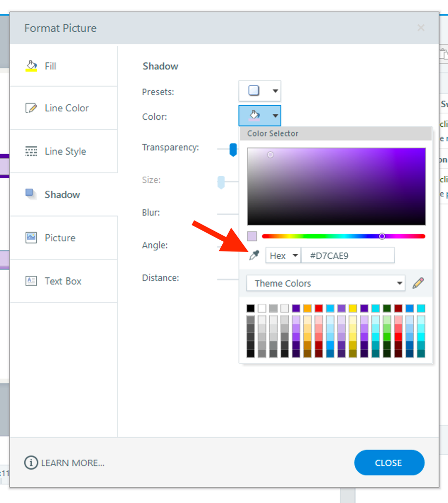Click the shadow Color paint bucket icon
Image resolution: width=448 pixels, height=503 pixels.
pyautogui.click(x=254, y=116)
